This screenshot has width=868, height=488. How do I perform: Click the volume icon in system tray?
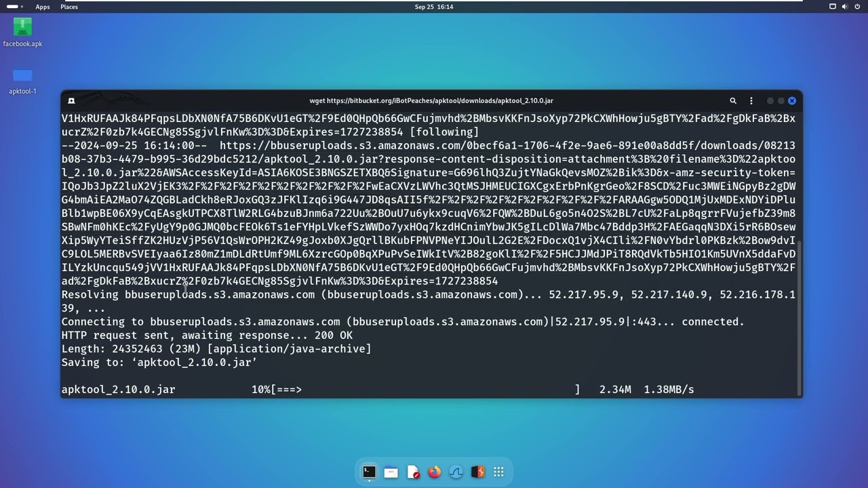point(845,7)
